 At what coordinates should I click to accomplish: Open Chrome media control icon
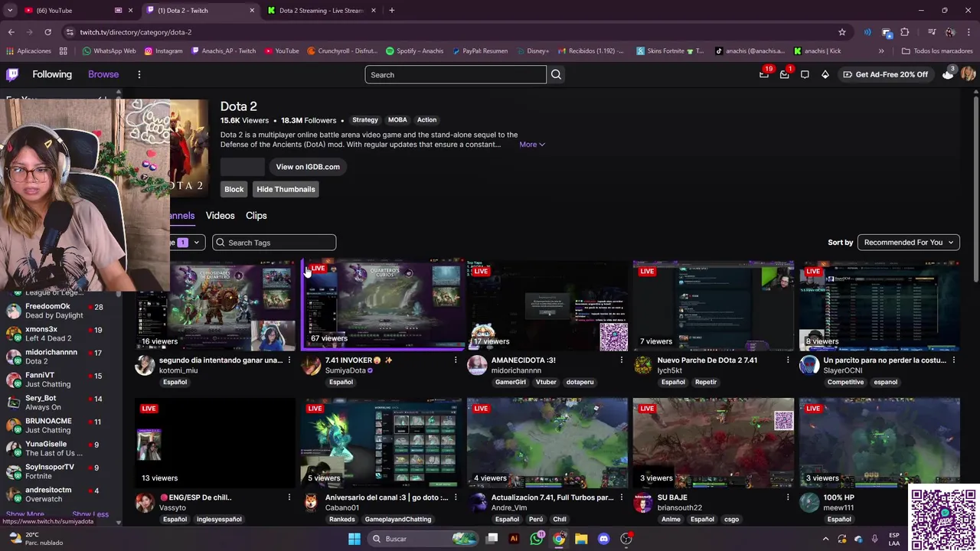point(932,32)
